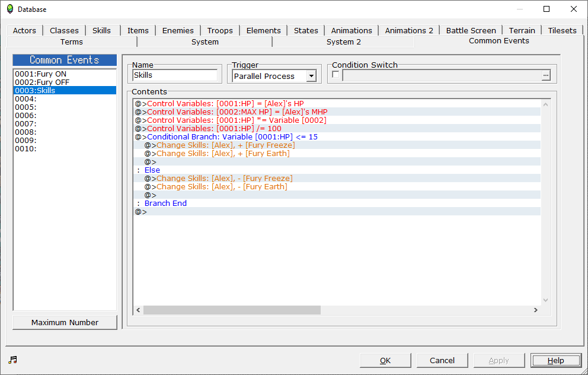Open the Tilesets tab
The width and height of the screenshot is (588, 375).
pyautogui.click(x=562, y=30)
